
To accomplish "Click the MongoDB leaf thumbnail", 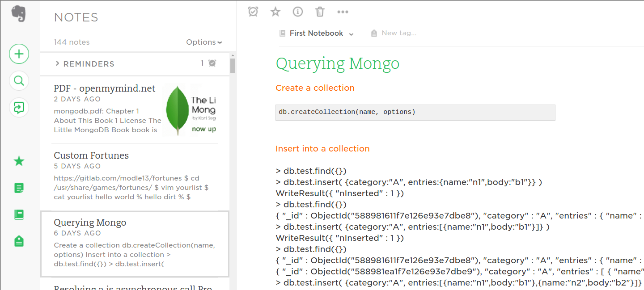I will (x=191, y=109).
